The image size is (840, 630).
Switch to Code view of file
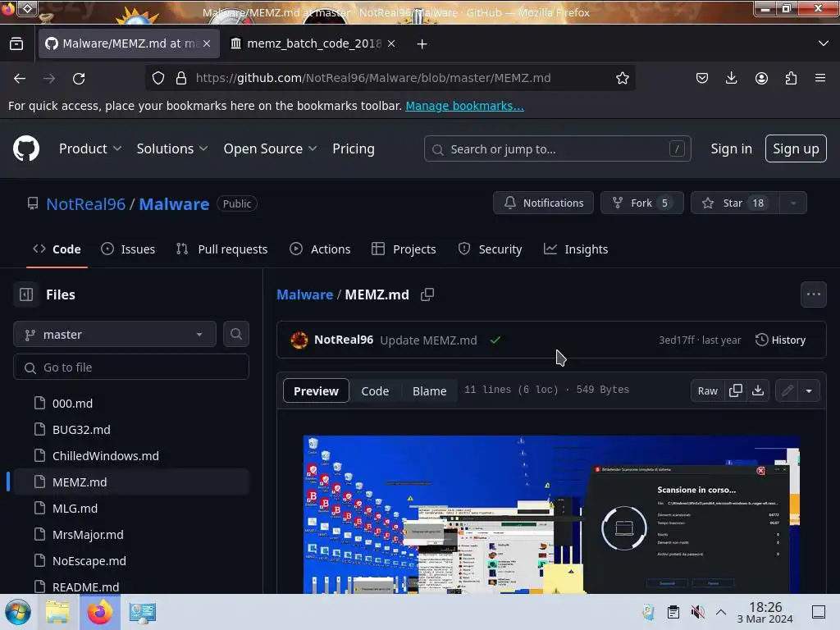click(375, 390)
